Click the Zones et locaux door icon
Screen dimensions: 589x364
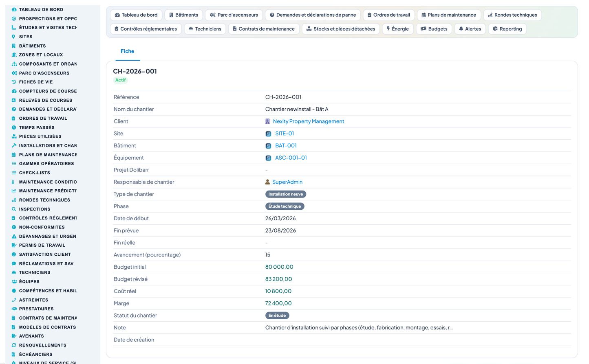[14, 55]
